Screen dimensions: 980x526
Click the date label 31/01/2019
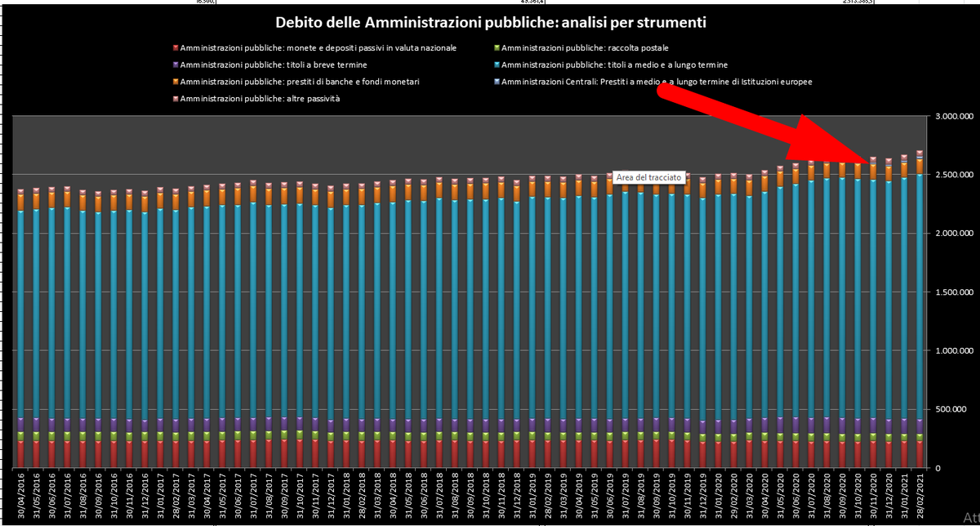[x=534, y=497]
